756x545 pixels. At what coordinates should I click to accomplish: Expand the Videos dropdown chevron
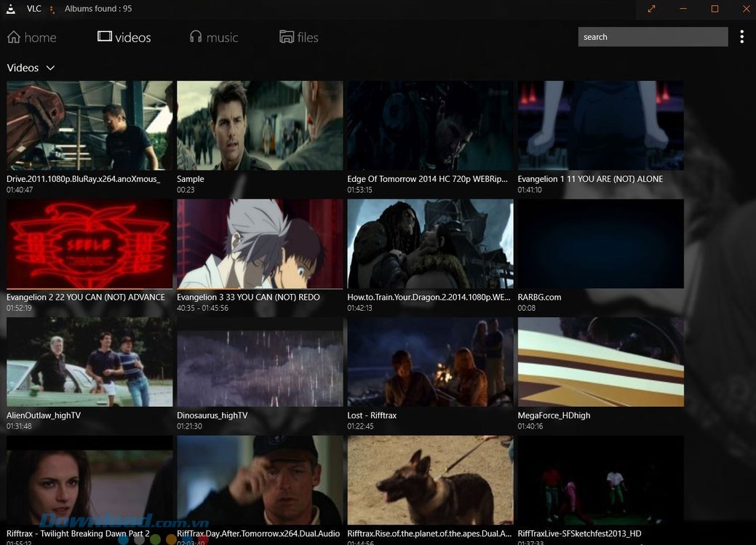click(x=50, y=68)
